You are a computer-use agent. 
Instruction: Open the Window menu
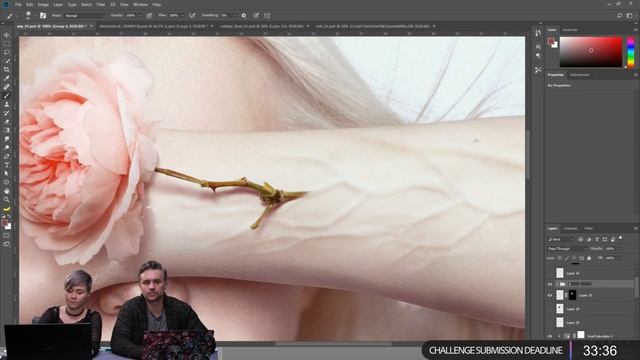(x=140, y=4)
